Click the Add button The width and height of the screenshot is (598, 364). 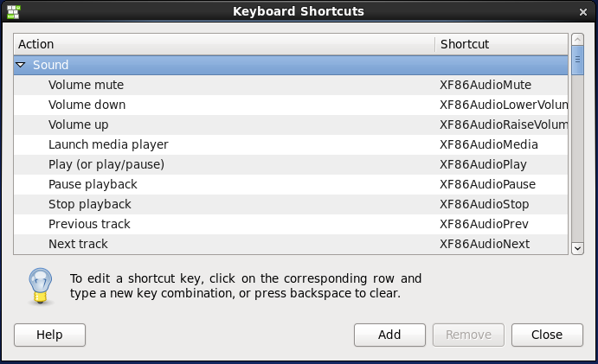pyautogui.click(x=389, y=335)
